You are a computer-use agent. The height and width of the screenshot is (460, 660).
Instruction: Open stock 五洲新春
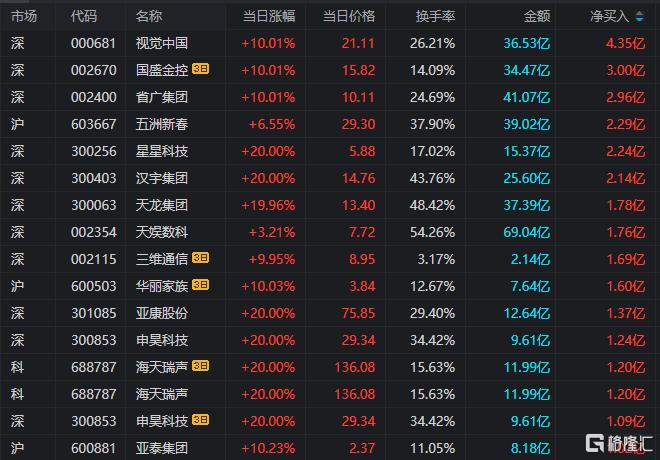(162, 124)
